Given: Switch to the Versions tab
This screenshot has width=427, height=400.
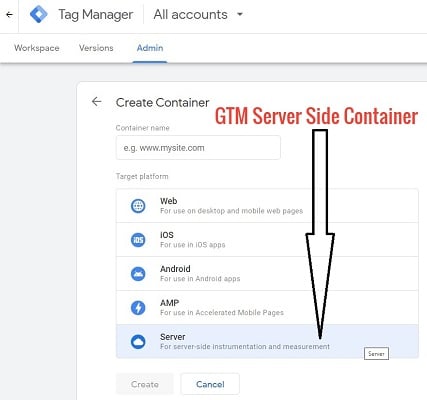Looking at the screenshot, I should tap(96, 48).
